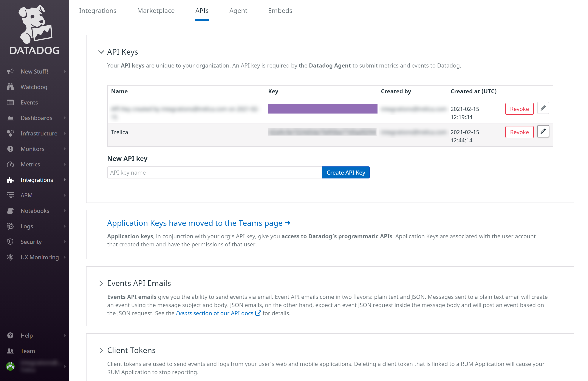Select the APIs tab

pos(202,11)
